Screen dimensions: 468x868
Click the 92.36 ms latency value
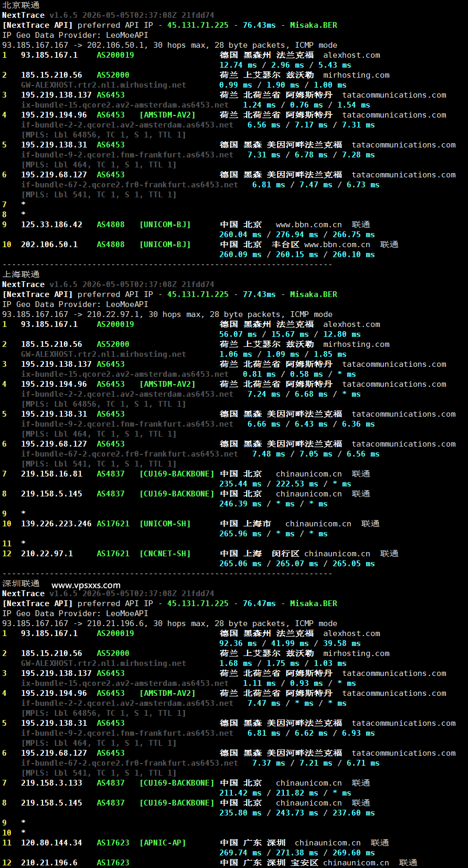click(238, 643)
